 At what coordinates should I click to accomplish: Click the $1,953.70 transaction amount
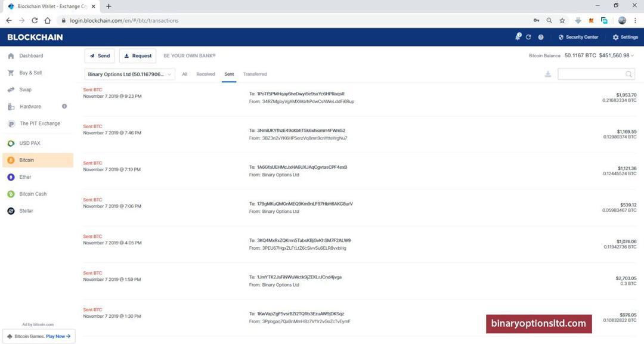coord(626,95)
